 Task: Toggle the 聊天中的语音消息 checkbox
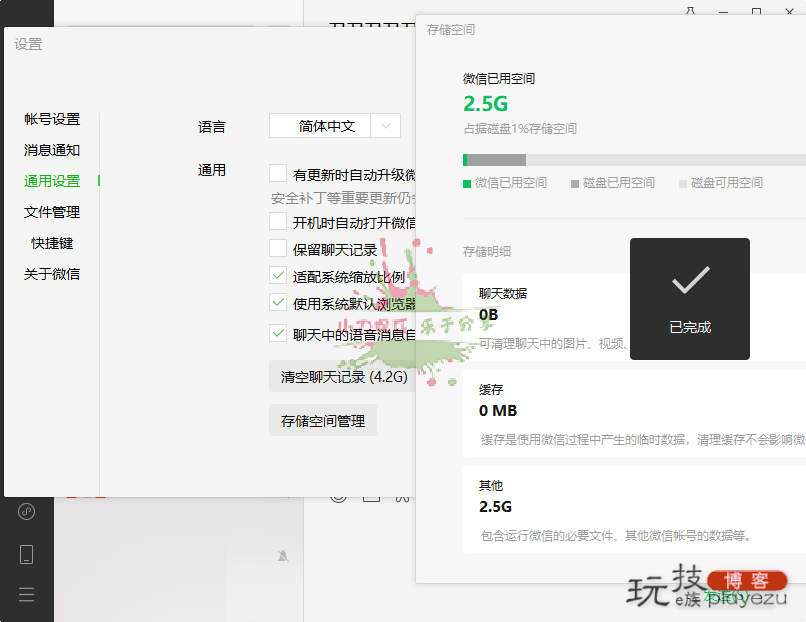278,333
